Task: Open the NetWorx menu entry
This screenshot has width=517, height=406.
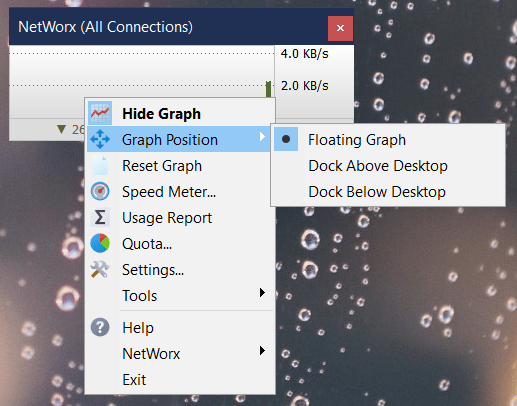Action: [180, 353]
